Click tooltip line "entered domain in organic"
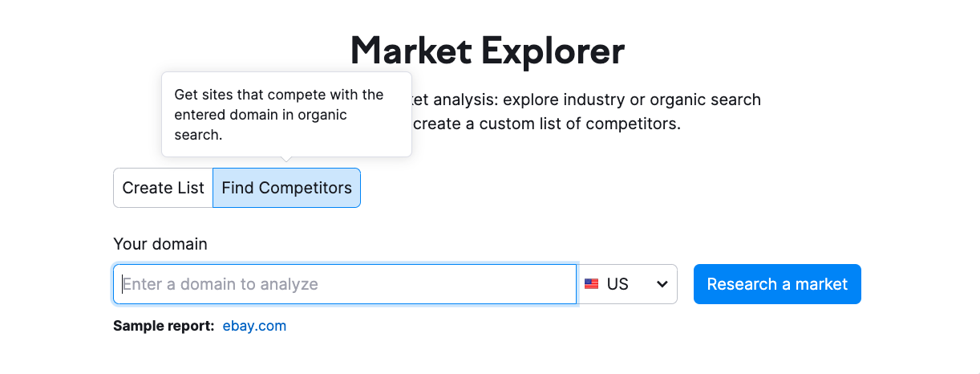 pyautogui.click(x=261, y=115)
